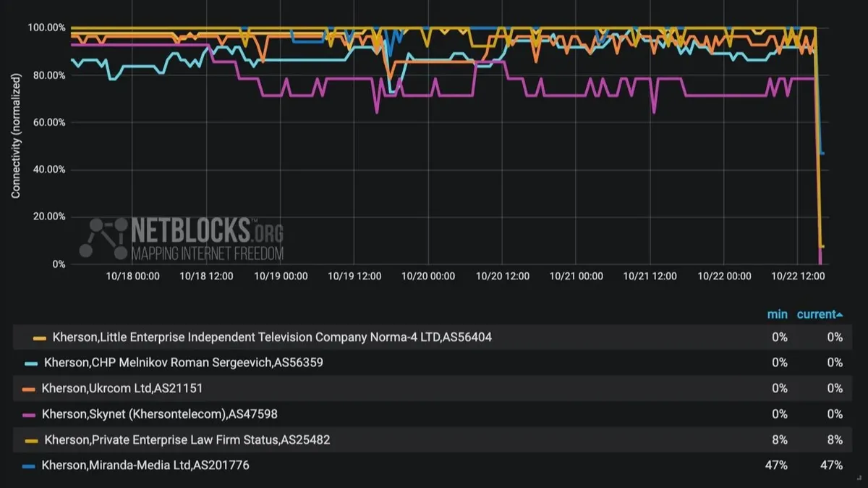This screenshot has height=488, width=868.
Task: Click the sort arrow next to current
Action: point(840,315)
